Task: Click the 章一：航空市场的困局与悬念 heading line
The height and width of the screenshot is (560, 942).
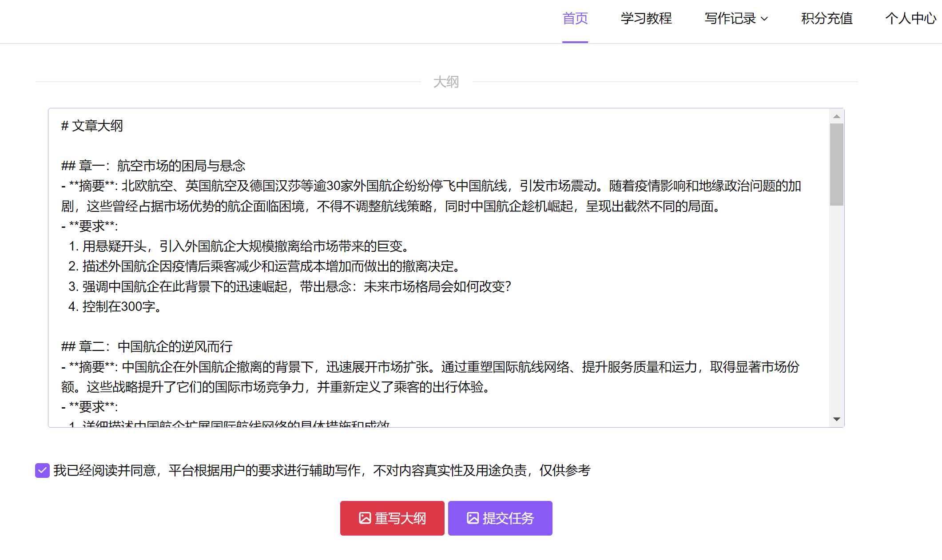Action: [153, 166]
